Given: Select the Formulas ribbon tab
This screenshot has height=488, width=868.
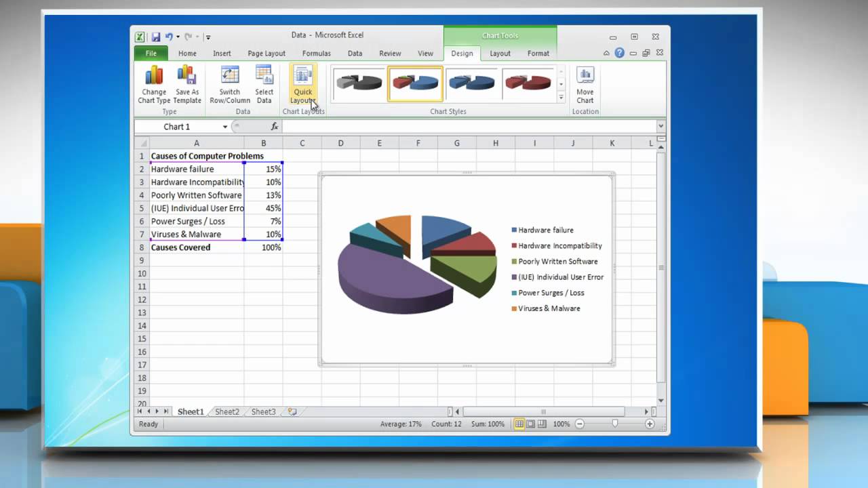Looking at the screenshot, I should 317,54.
